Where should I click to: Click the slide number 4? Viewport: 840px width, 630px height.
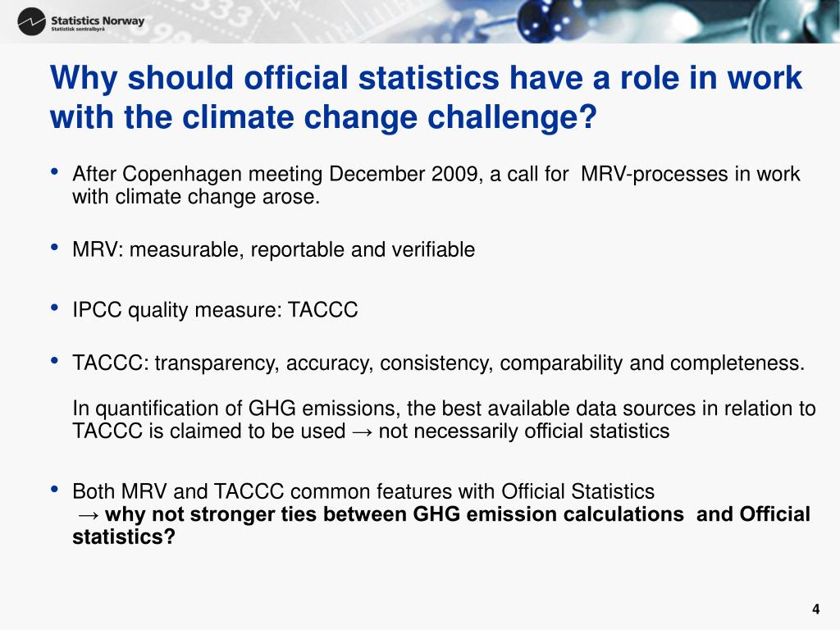[x=816, y=609]
